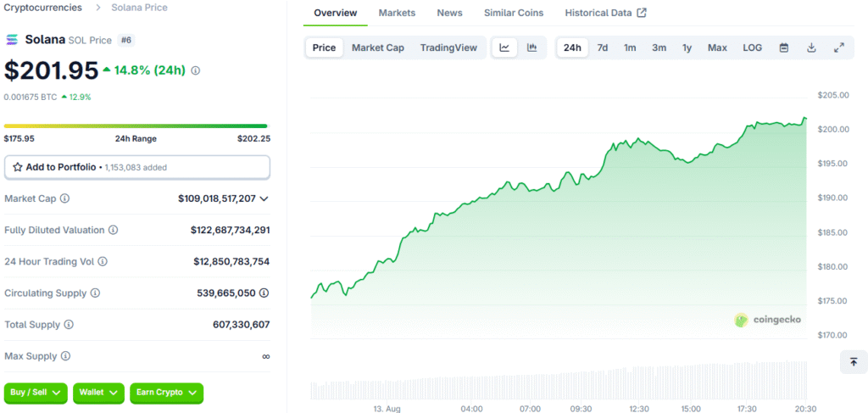Click info icon after 539,665,050 value
This screenshot has height=413, width=868.
click(x=264, y=293)
